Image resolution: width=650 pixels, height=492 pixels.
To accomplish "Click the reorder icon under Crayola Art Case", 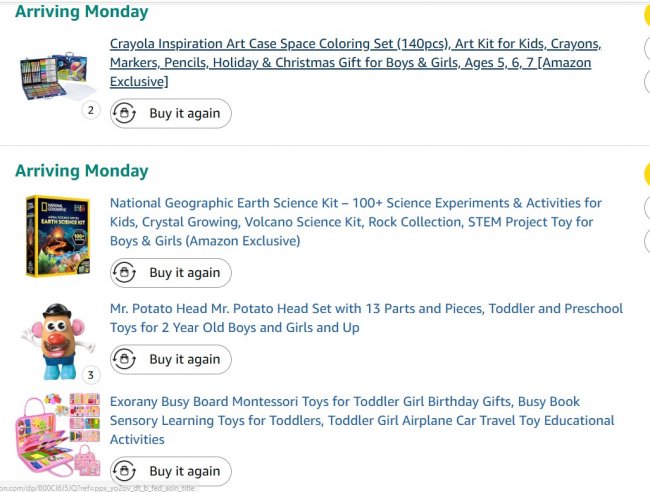I will (125, 113).
